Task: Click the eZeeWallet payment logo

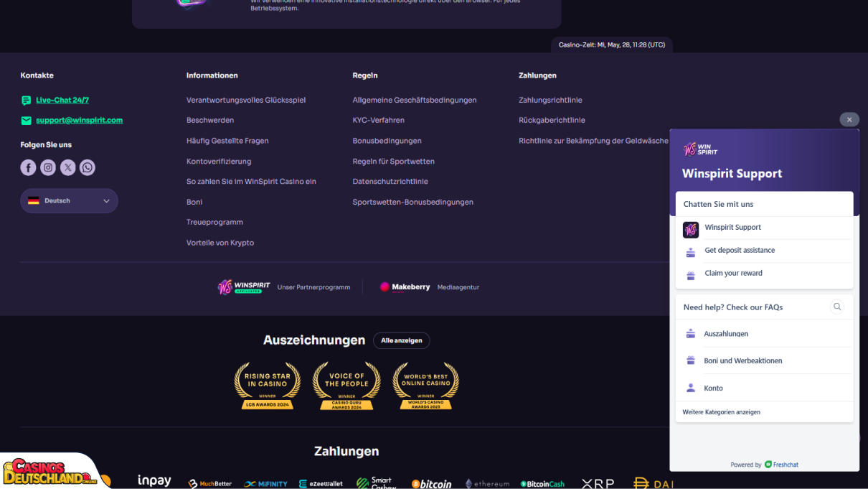Action: point(321,484)
